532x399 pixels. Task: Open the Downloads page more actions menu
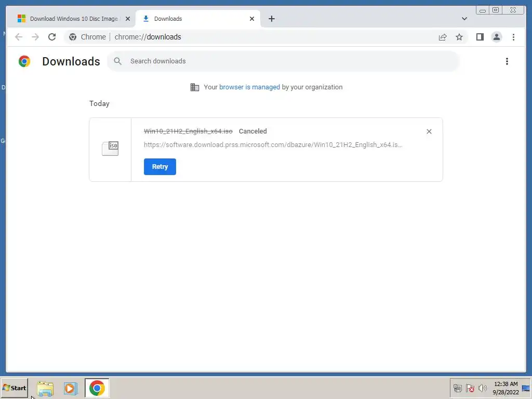pyautogui.click(x=507, y=61)
